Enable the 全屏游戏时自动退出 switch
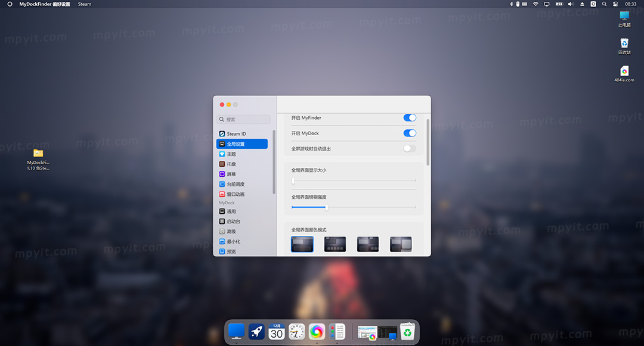The image size is (644, 346). point(410,149)
